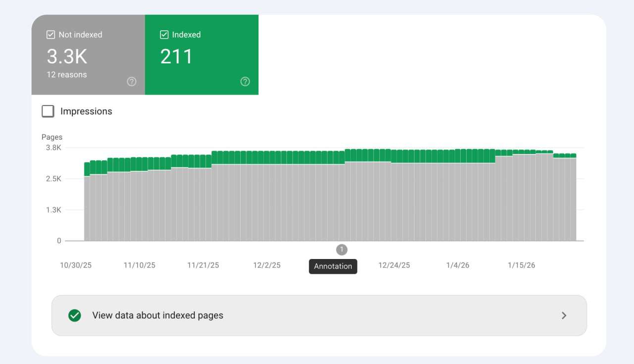This screenshot has height=364, width=634.
Task: Open help info for Indexed count
Action: pyautogui.click(x=245, y=81)
